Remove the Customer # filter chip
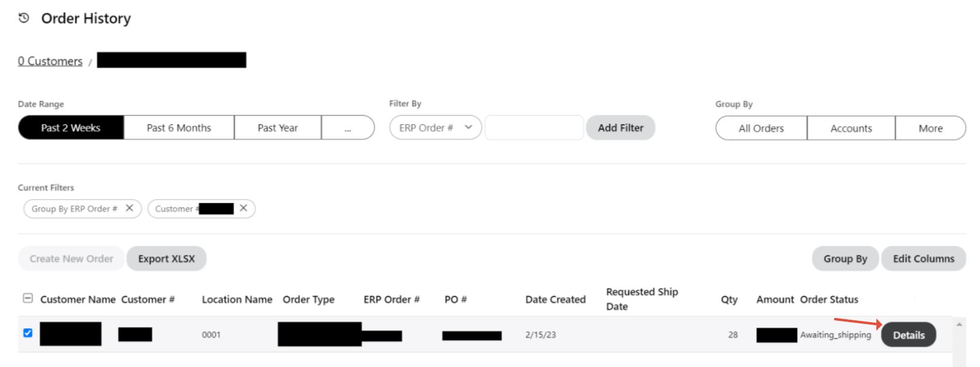The width and height of the screenshot is (980, 367). [244, 208]
